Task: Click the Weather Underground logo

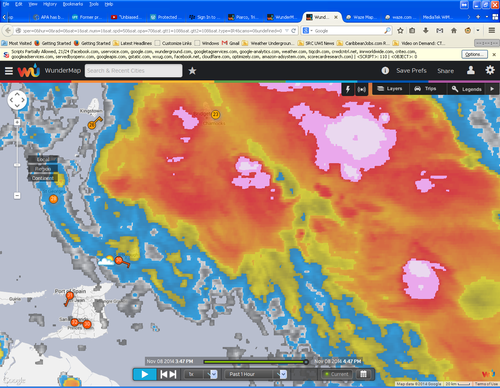Action: coord(29,70)
